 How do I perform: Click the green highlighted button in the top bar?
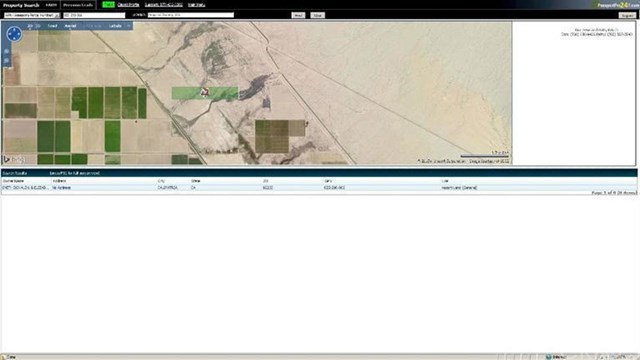click(108, 5)
